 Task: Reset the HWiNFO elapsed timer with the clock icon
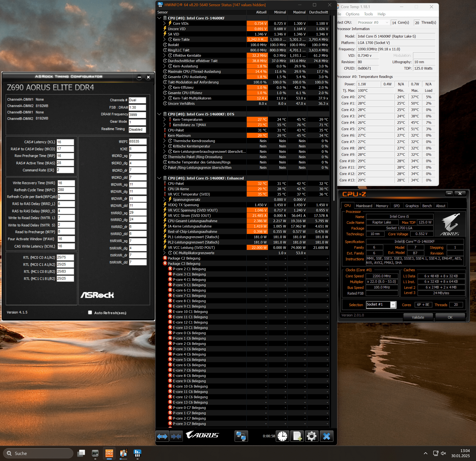pyautogui.click(x=282, y=436)
